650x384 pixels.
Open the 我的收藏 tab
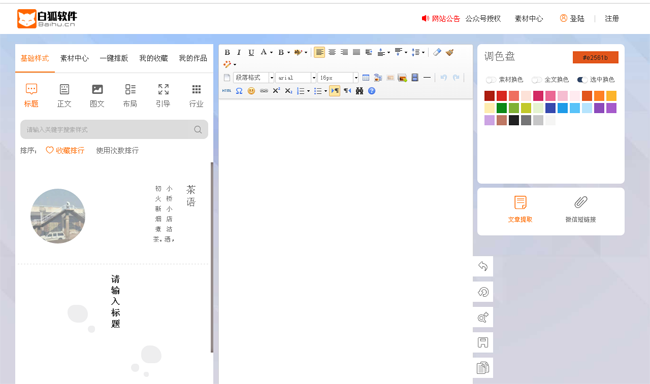153,58
